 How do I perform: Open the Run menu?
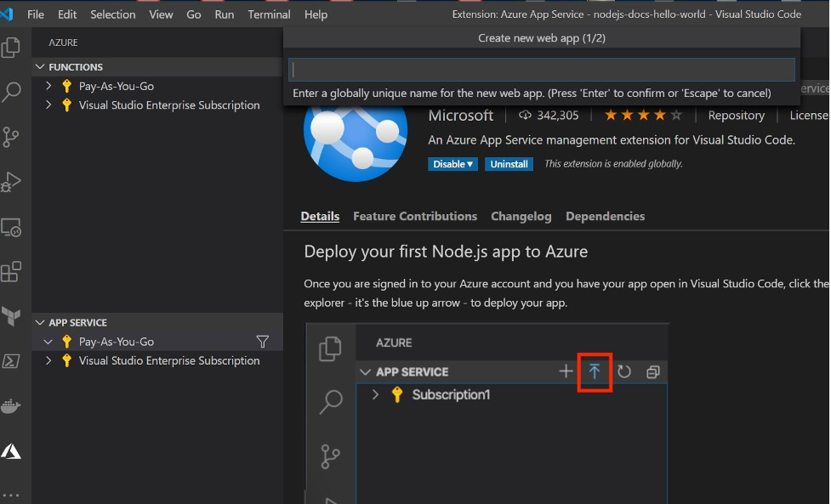point(225,14)
